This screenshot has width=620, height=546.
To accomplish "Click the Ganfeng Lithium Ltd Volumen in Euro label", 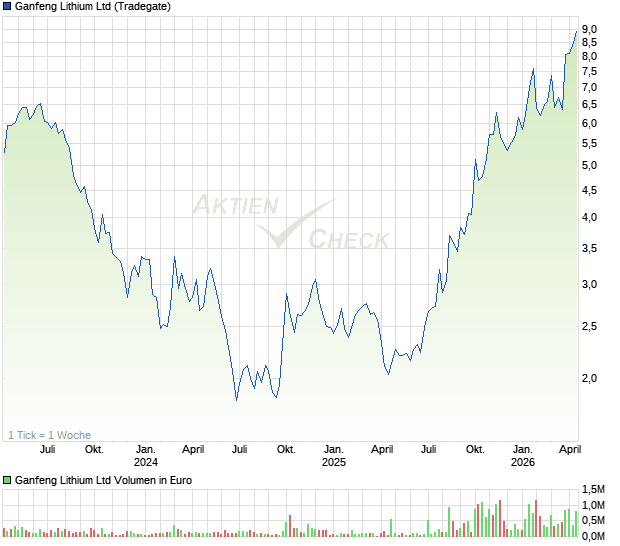I will tap(103, 480).
